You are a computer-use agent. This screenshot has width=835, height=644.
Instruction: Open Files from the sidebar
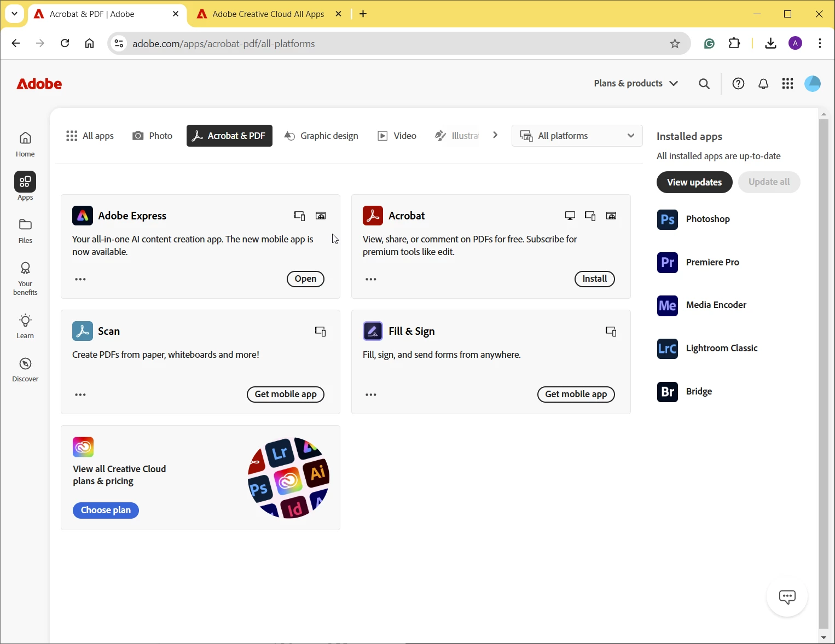click(25, 230)
